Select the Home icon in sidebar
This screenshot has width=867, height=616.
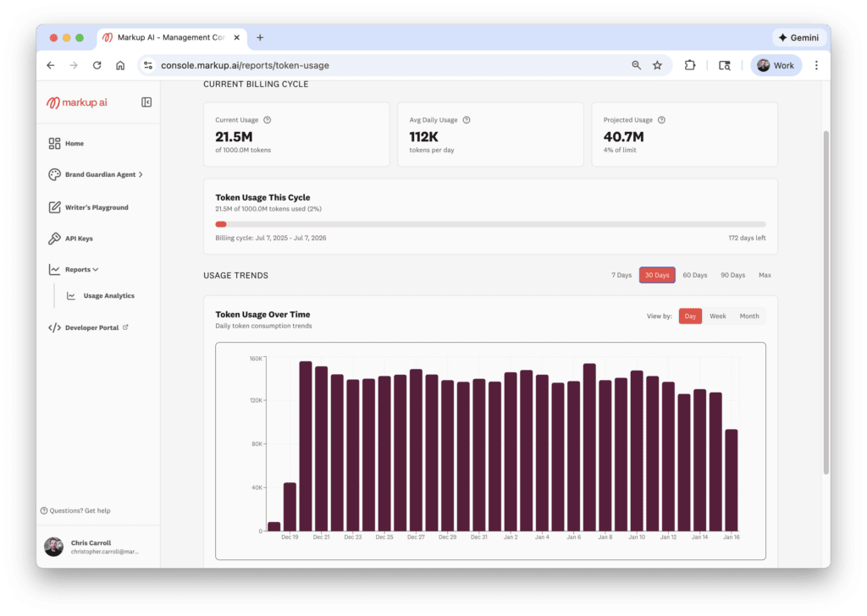tap(53, 143)
